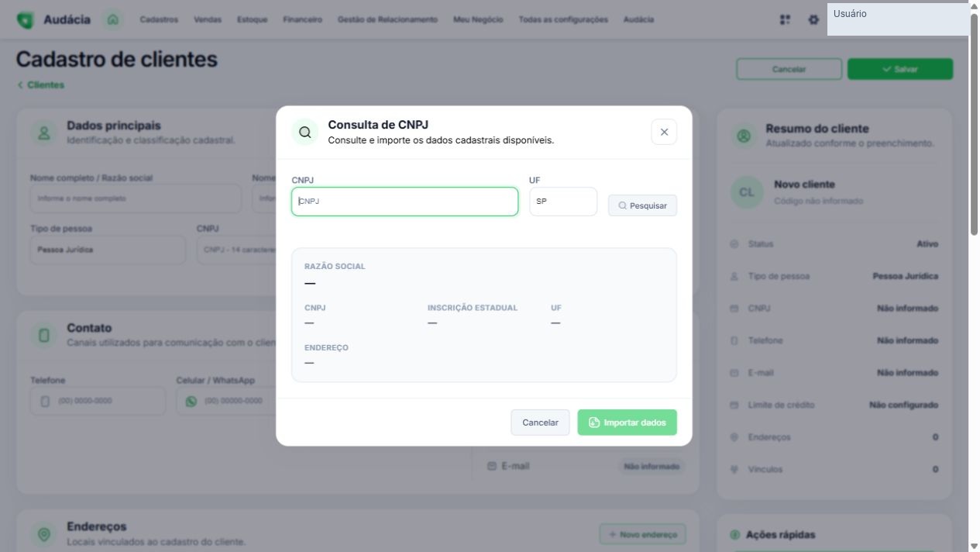Open the Meu Negócio menu
The width and height of the screenshot is (980, 552).
[478, 19]
